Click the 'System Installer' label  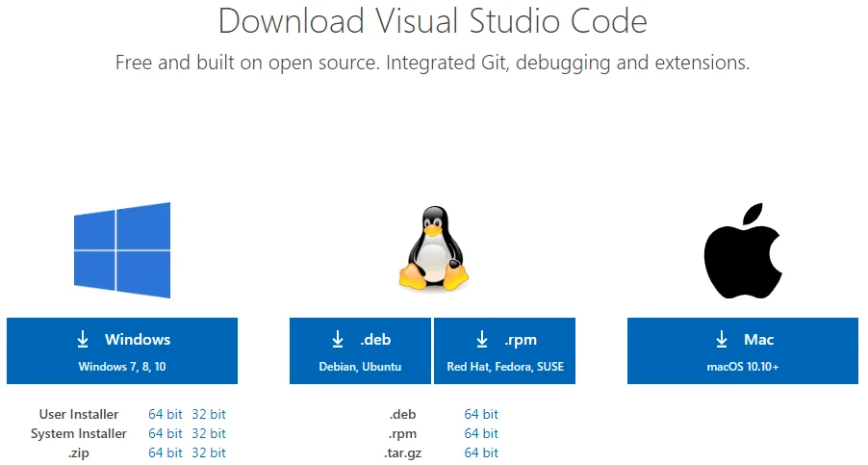pos(79,433)
